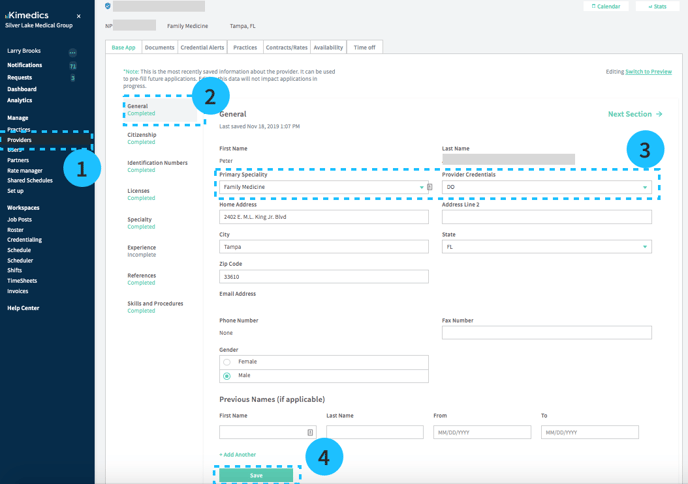Image resolution: width=688 pixels, height=484 pixels.
Task: Click the Previous Names From date field
Action: [x=482, y=432]
